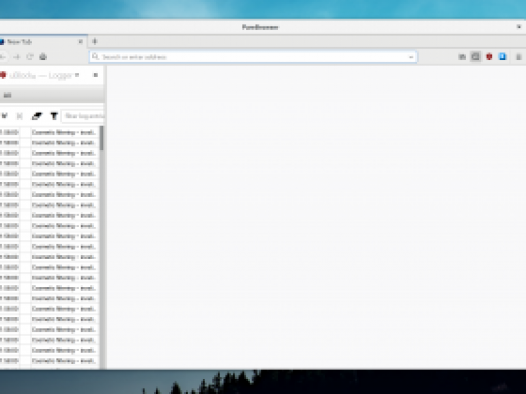Close the logger sidebar panel
This screenshot has width=526, height=394.
(96, 75)
